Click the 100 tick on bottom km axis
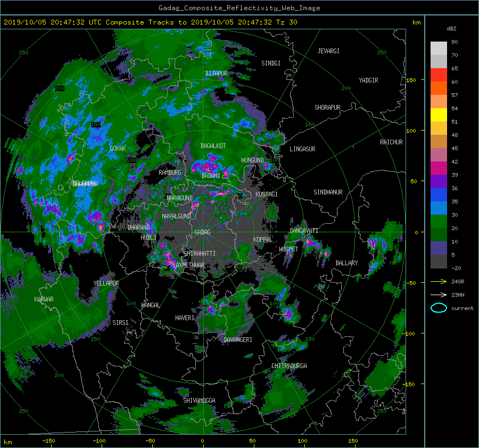479x448 pixels. coord(302,441)
